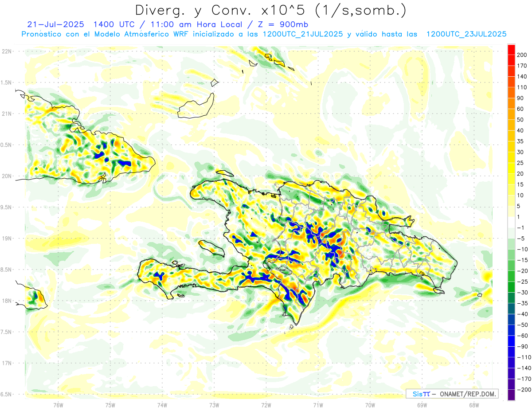Image resolution: width=532 pixels, height=411 pixels.
Task: Click the 68W longitude label
Action: click(474, 405)
